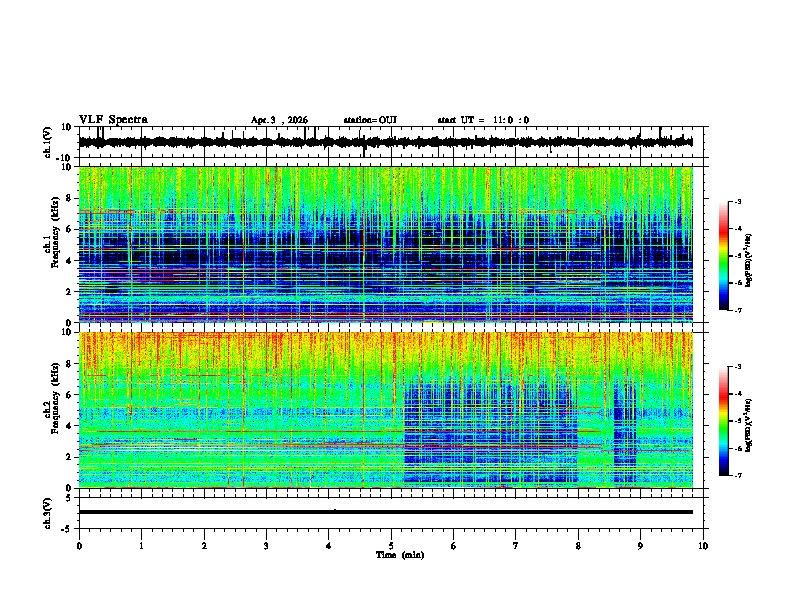This screenshot has width=792, height=612.
Task: Click time axis tick label "2"
Action: click(x=204, y=546)
